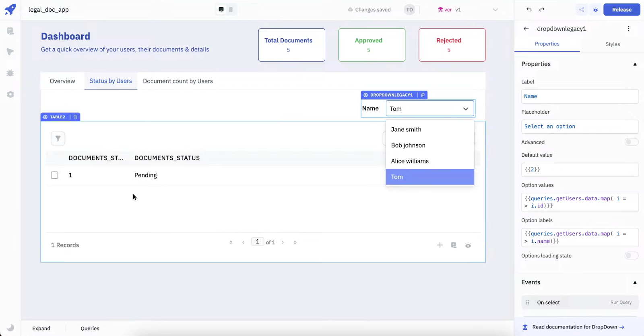
Task: Edit the Default value field
Action: (580, 170)
